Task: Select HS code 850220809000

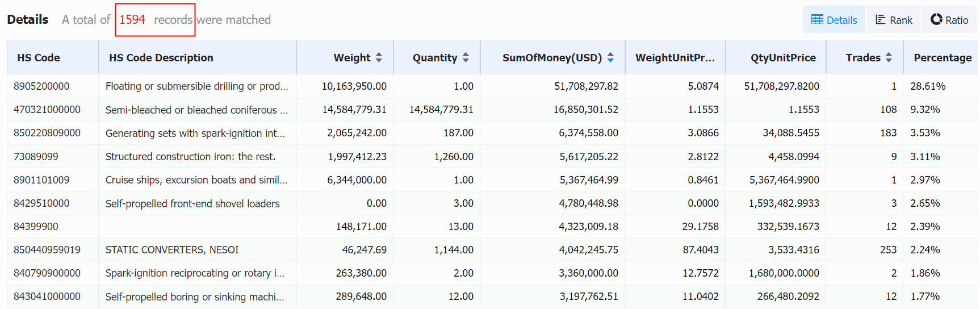Action: point(47,133)
